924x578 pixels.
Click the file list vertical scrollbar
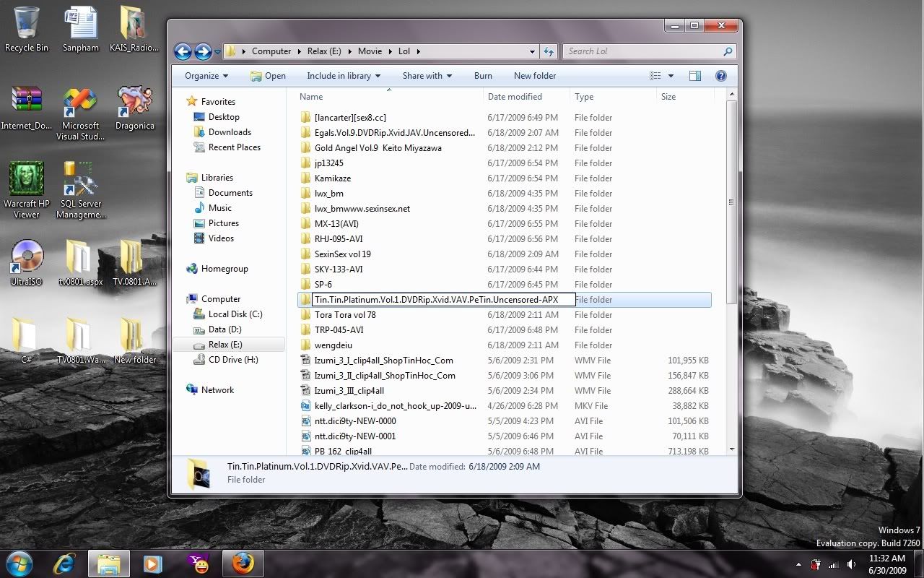tap(731, 202)
